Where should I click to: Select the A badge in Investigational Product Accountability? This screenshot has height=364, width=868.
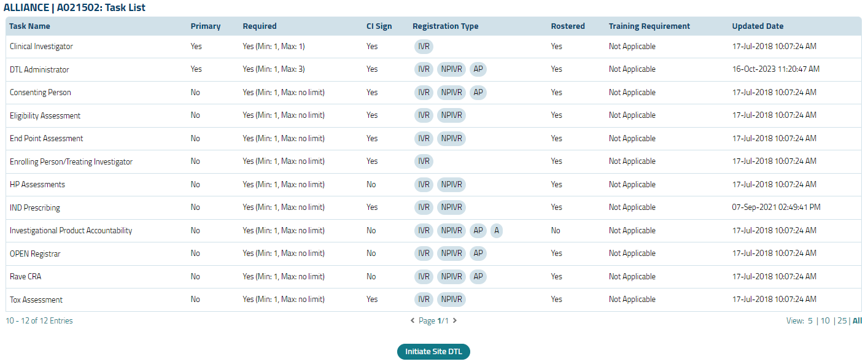point(497,231)
